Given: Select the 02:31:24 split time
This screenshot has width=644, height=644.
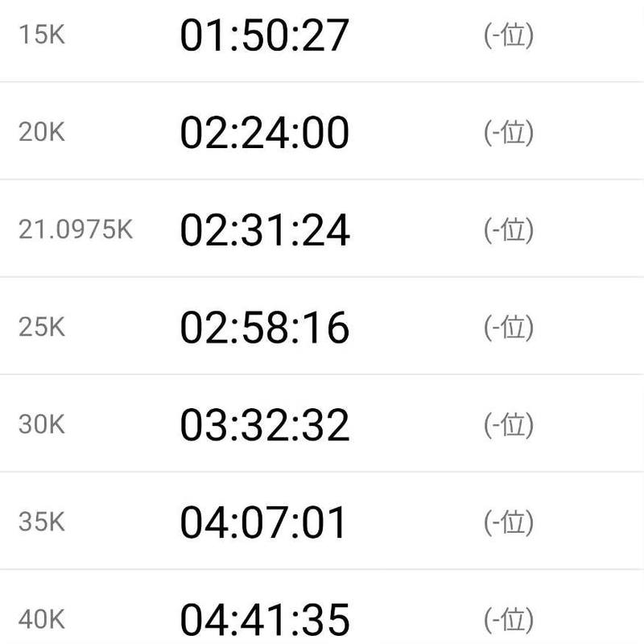Looking at the screenshot, I should [264, 230].
